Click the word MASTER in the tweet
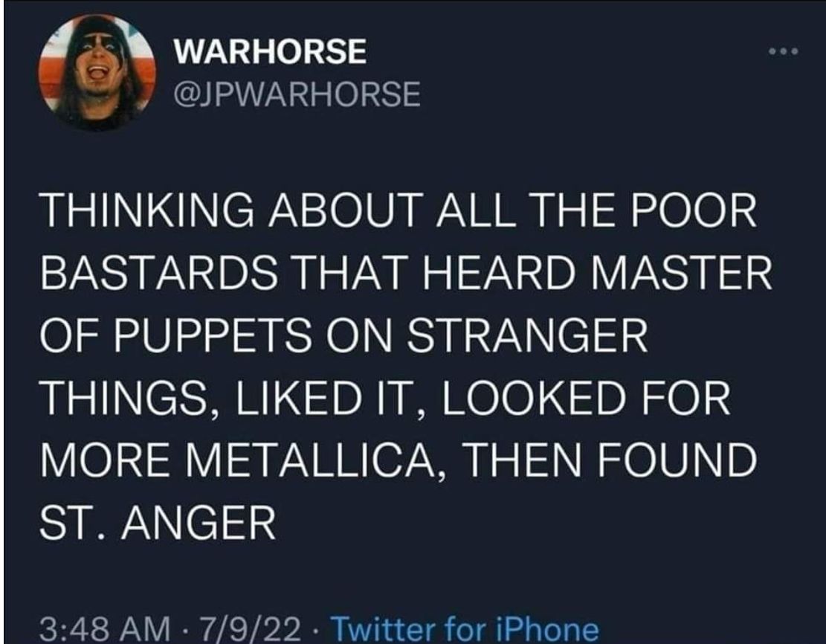The image size is (826, 644). point(682,272)
